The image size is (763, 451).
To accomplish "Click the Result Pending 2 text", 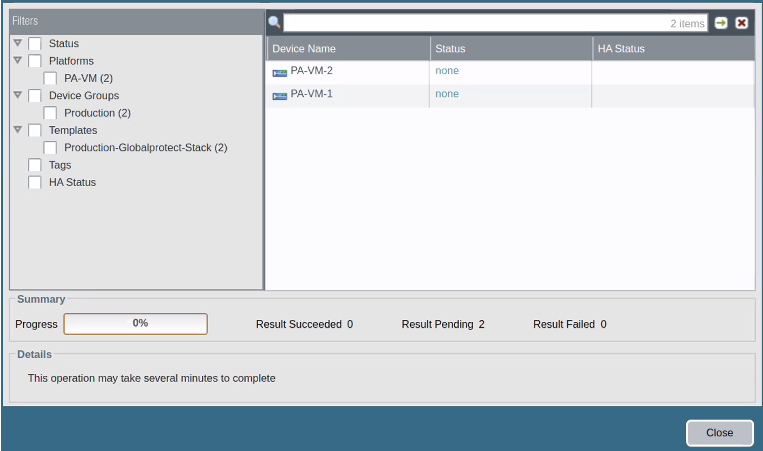I will point(443,325).
